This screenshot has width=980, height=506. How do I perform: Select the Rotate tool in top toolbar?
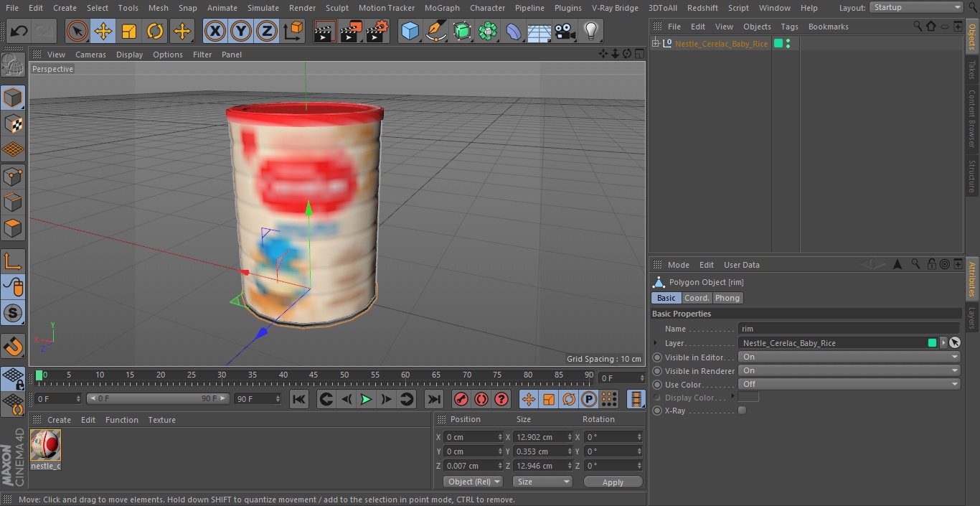tap(155, 31)
